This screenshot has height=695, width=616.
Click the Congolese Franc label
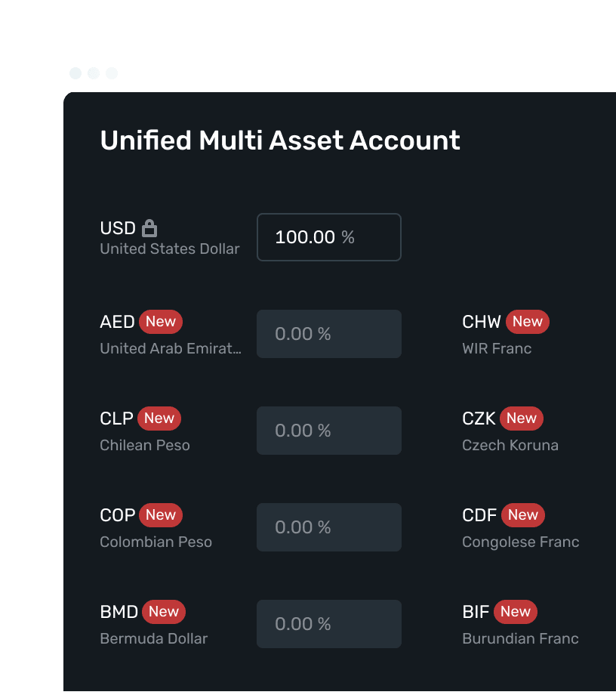point(520,542)
